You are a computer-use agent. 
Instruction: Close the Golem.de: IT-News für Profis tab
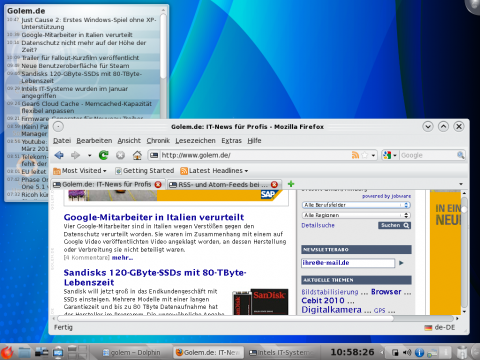click(x=158, y=184)
